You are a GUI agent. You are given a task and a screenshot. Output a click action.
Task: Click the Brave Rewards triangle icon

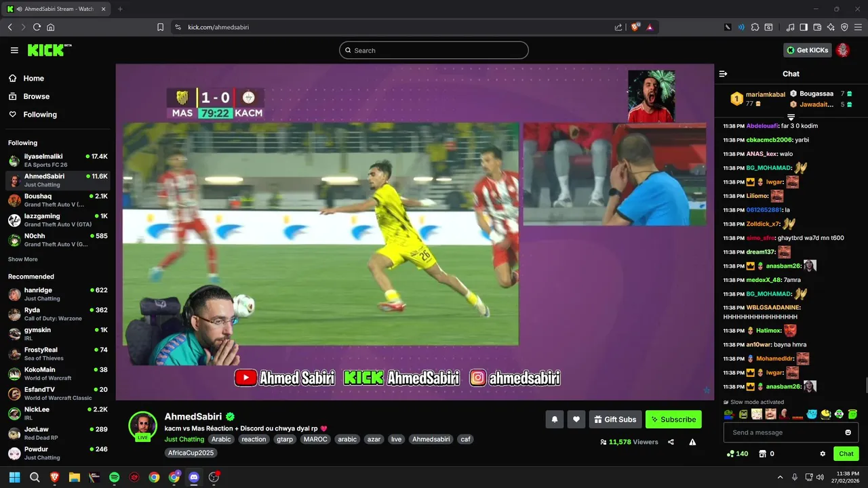[650, 27]
